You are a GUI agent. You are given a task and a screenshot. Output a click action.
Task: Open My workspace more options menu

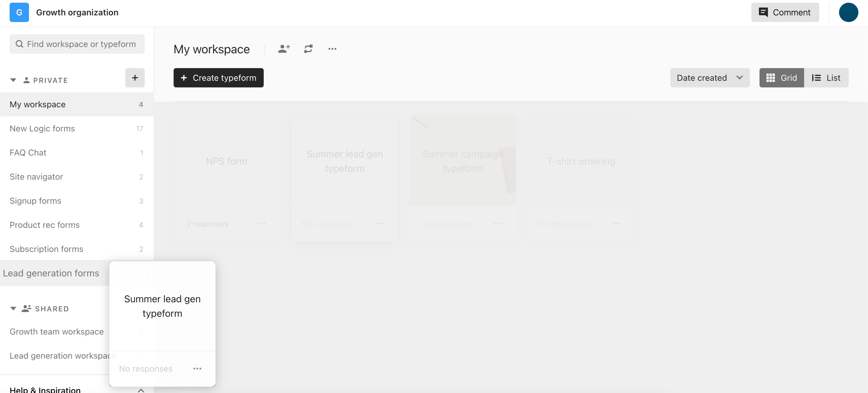point(332,49)
